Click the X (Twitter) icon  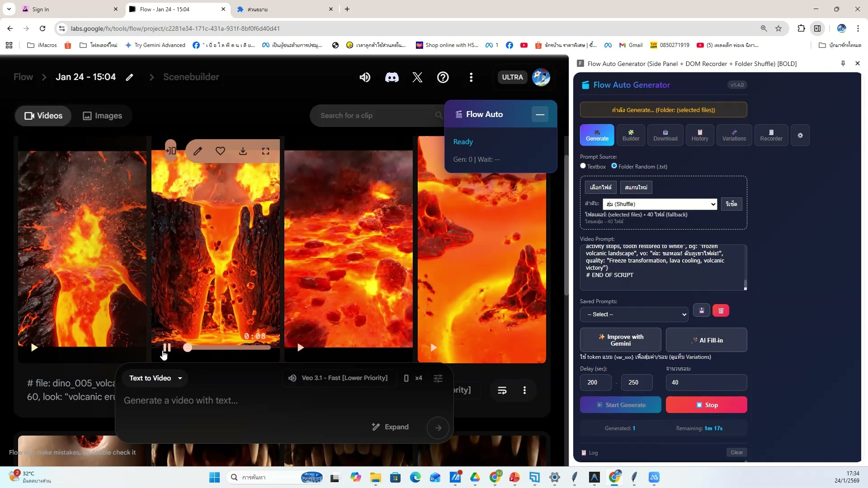tap(417, 77)
